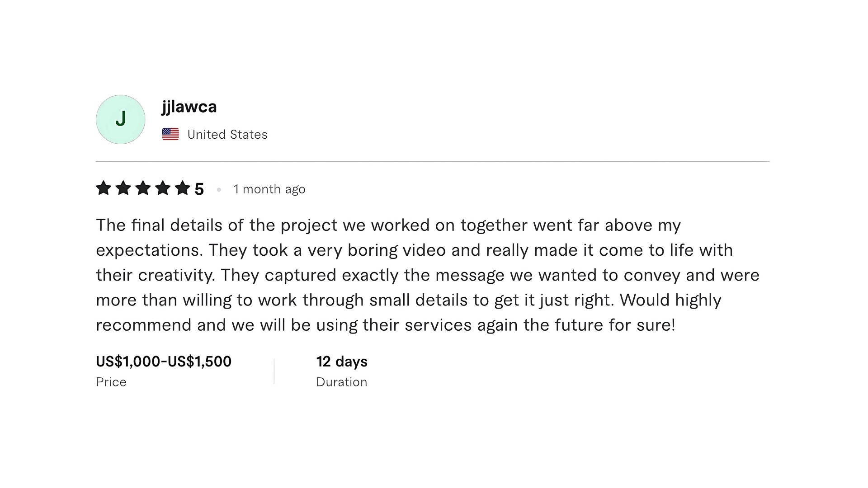Viewport: 868px width, 488px height.
Task: Click the vertical divider between price and duration
Action: coord(274,371)
